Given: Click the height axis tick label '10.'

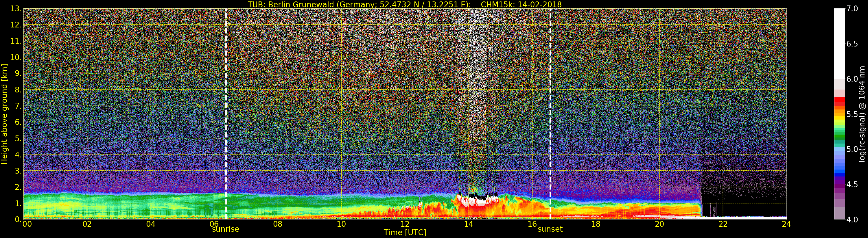Looking at the screenshot, I should pyautogui.click(x=16, y=57).
